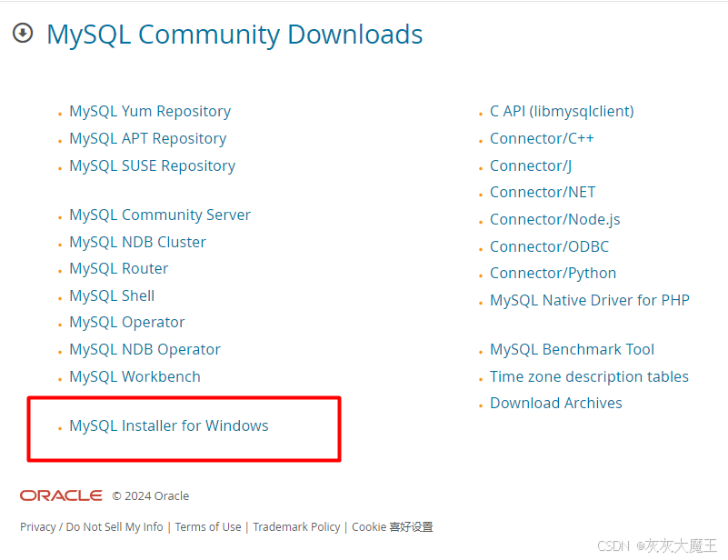Click the Oracle logo in the footer
This screenshot has height=560, width=728.
click(x=61, y=495)
